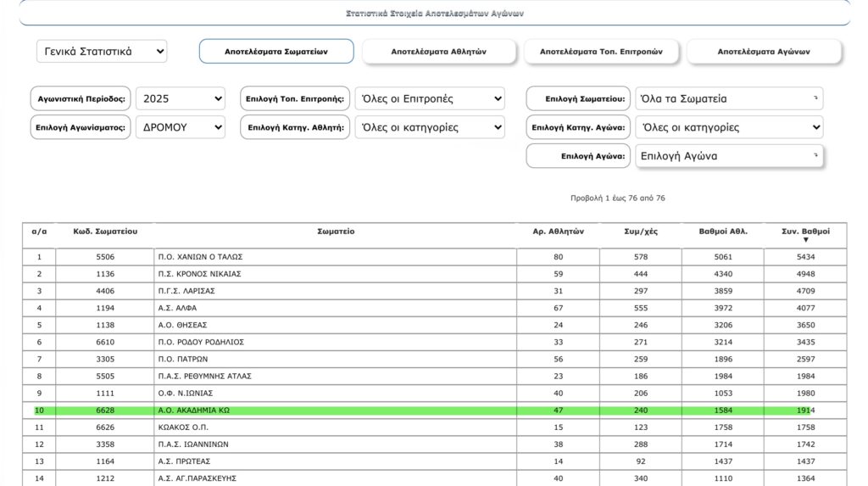Sort by the Αρ. Αθλητών column header

(x=558, y=231)
